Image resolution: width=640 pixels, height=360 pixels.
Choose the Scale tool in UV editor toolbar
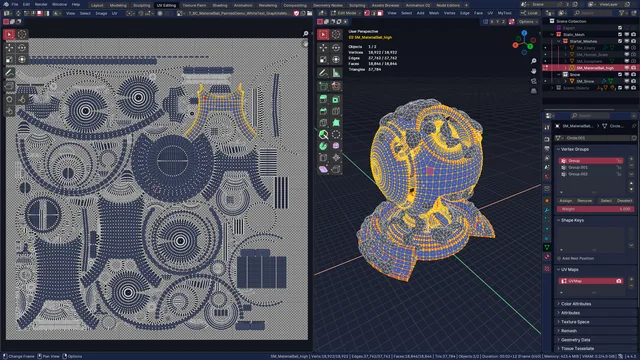[9, 60]
